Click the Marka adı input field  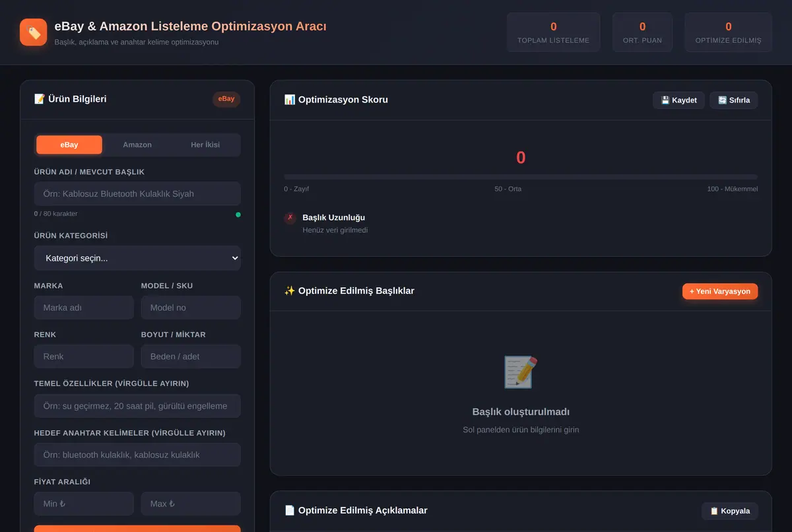point(84,308)
